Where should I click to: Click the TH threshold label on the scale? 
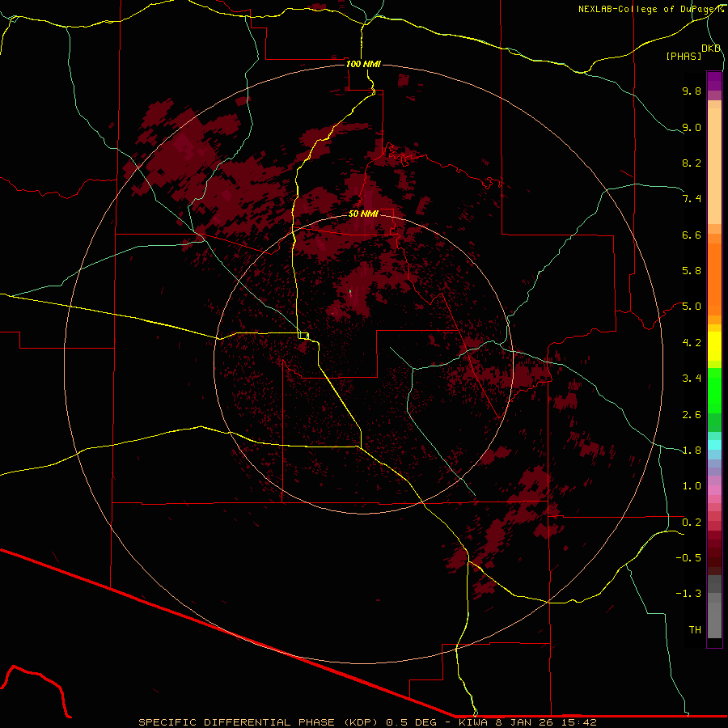tap(695, 630)
